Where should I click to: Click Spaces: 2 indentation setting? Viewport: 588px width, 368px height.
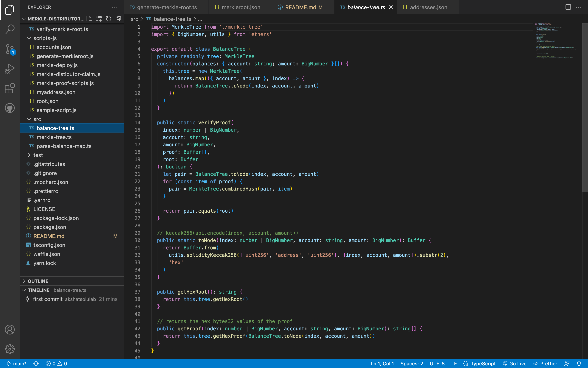[x=412, y=364]
